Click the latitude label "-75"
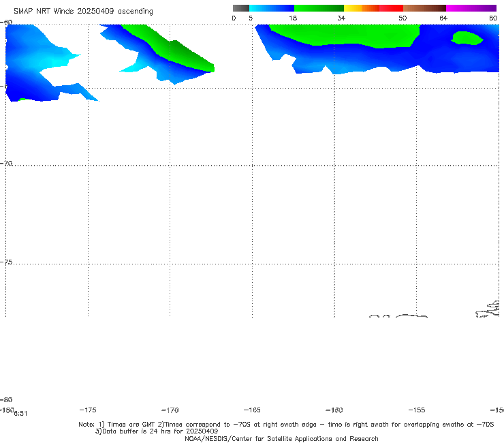Screen dimensions: 504x443 point(6,262)
